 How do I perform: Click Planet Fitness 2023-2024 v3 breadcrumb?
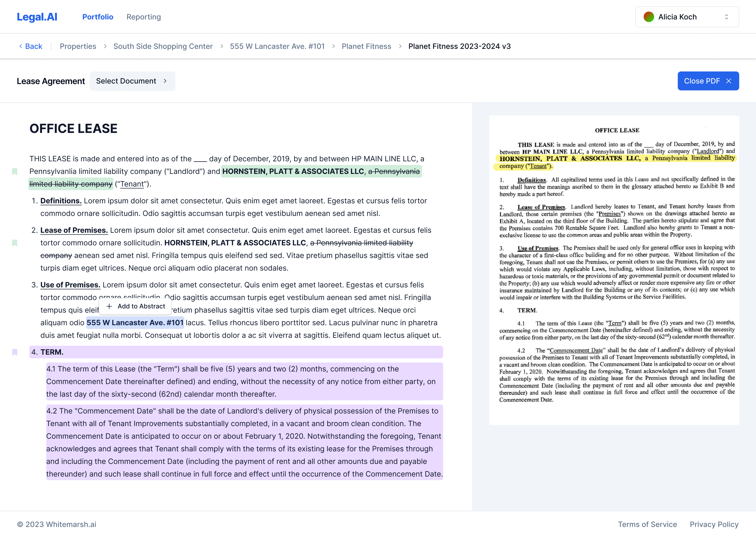tap(459, 46)
